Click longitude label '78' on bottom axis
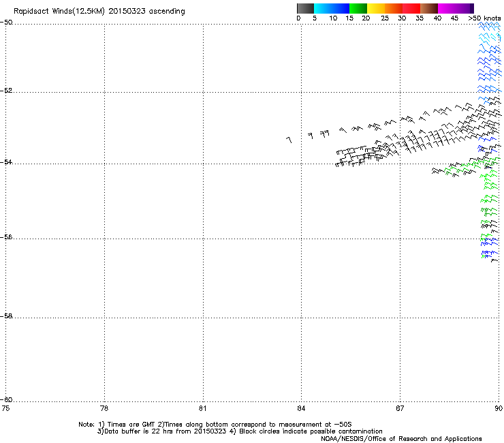The width and height of the screenshot is (504, 443). pos(104,408)
